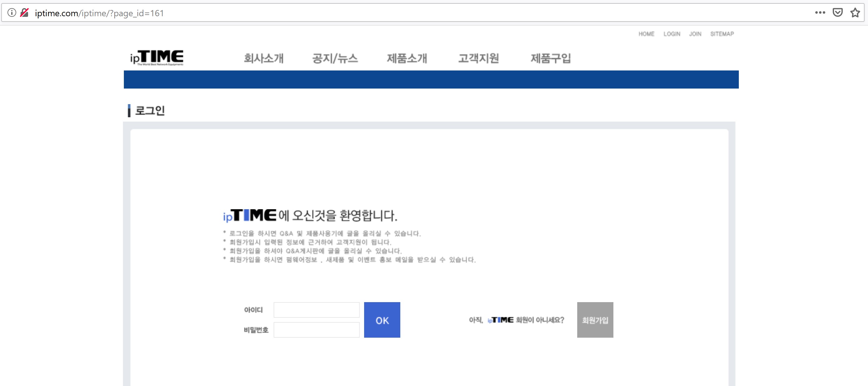The image size is (868, 386).
Task: Open the SITEMAP link
Action: pos(722,34)
